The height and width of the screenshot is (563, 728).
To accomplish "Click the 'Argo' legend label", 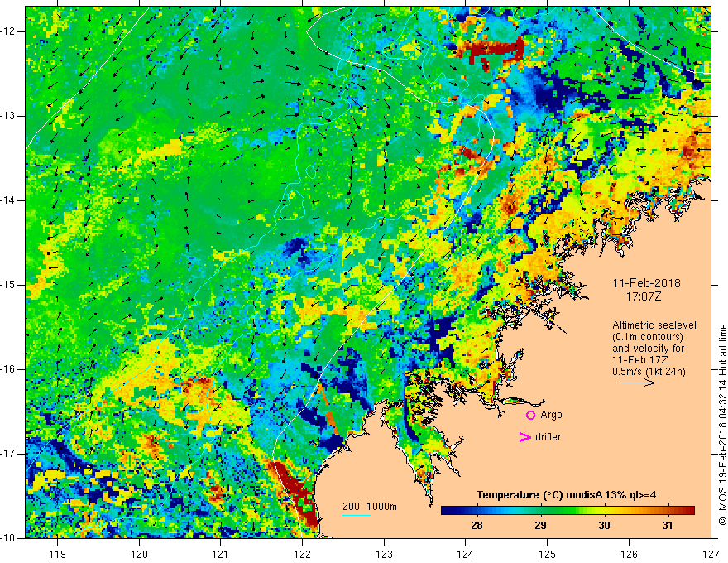I will point(551,415).
